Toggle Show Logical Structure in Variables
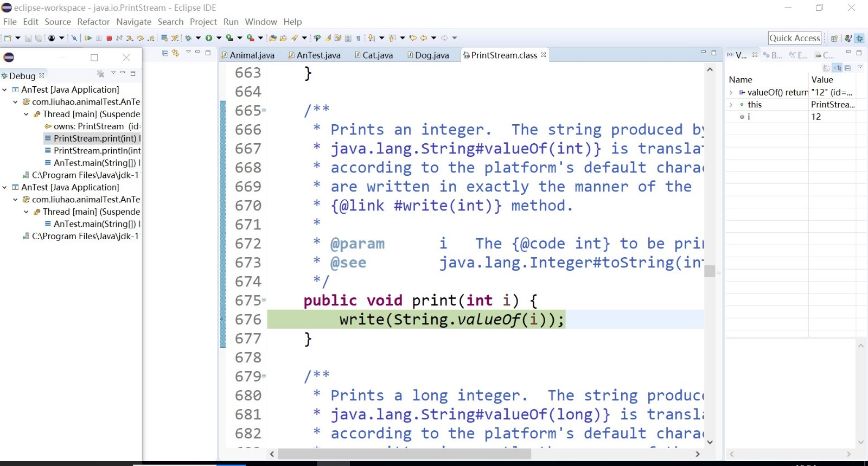This screenshot has width=868, height=466. 838,68
